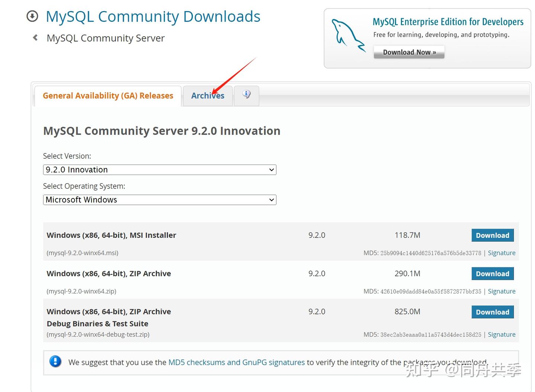Image resolution: width=535 pixels, height=392 pixels.
Task: Click the Debug Binaries & Test Suite label
Action: [x=97, y=324]
